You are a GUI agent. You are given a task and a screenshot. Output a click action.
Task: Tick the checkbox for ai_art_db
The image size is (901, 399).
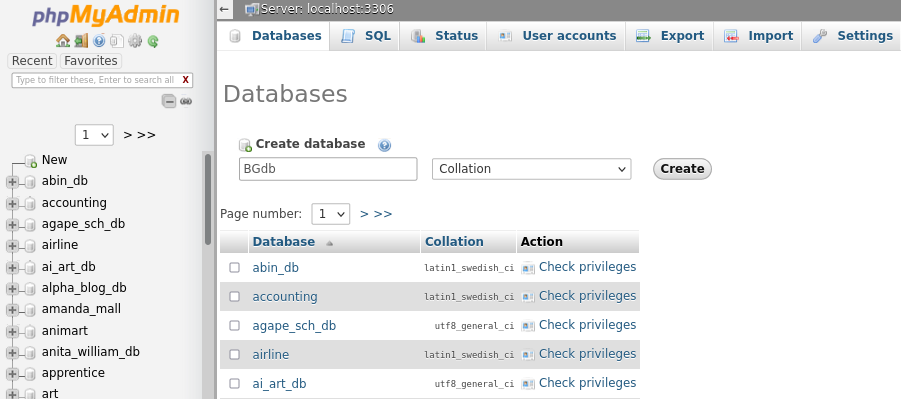pyautogui.click(x=234, y=383)
